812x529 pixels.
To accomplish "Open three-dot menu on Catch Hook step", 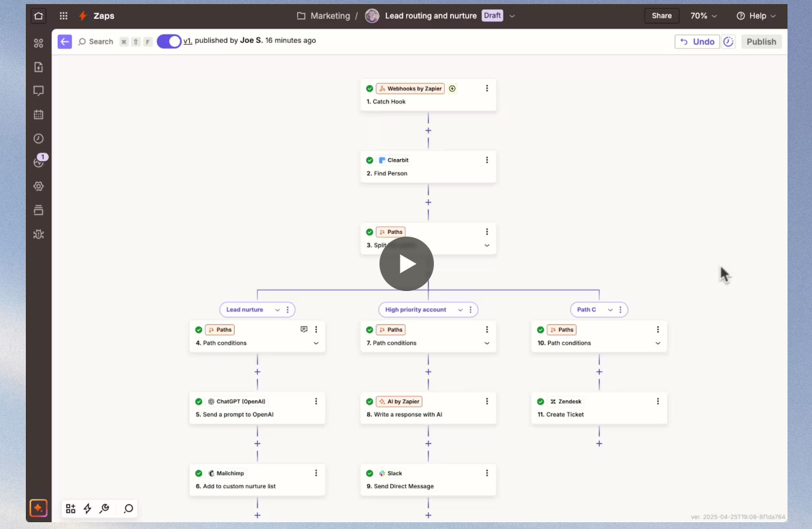I will pos(487,88).
